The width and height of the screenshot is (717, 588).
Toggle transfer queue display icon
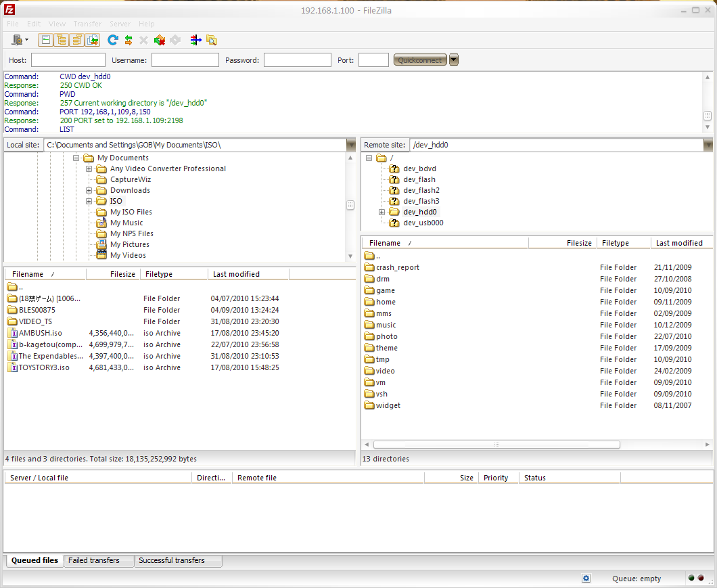pyautogui.click(x=93, y=40)
